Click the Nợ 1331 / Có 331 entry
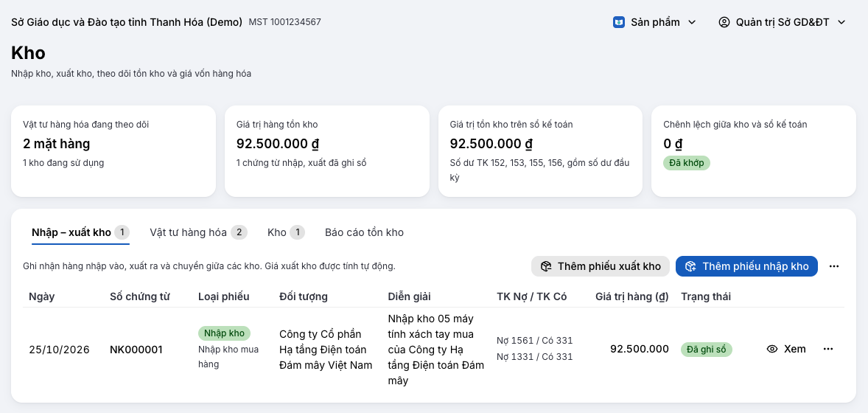The image size is (868, 413). [535, 356]
